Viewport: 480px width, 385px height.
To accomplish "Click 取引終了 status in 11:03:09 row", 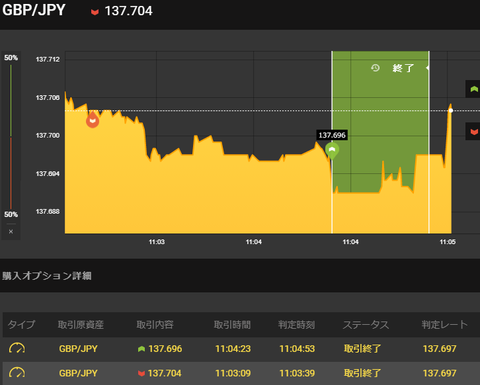I will 362,373.
